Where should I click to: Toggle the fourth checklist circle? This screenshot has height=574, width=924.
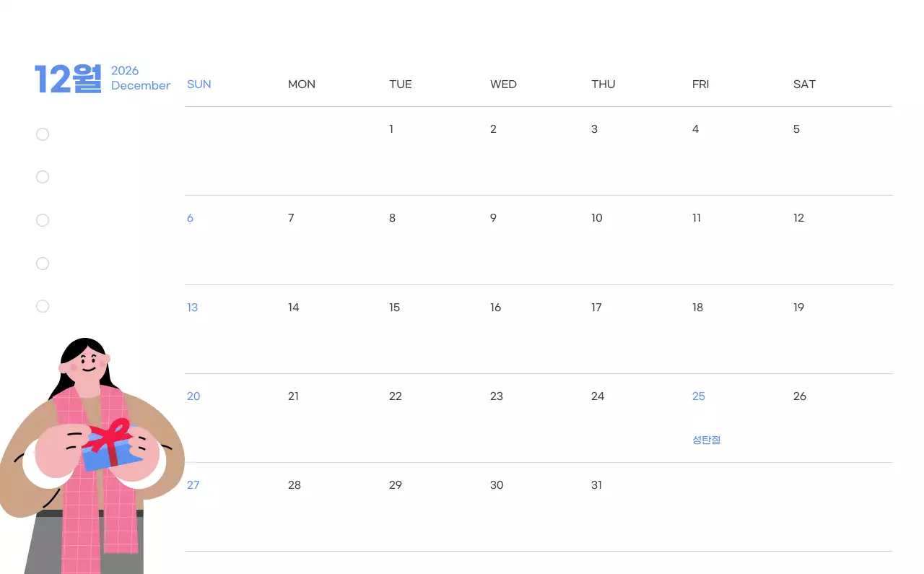[43, 264]
